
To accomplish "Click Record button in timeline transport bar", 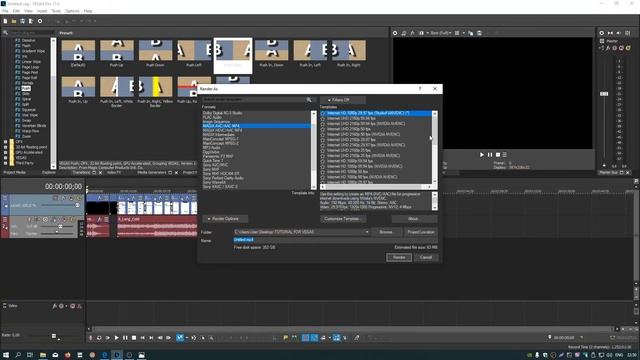I will tap(91, 338).
